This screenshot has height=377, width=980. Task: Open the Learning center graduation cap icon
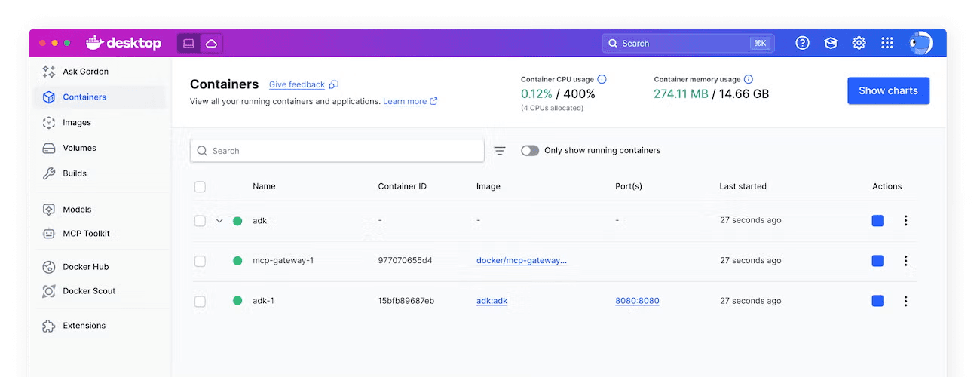tap(831, 44)
